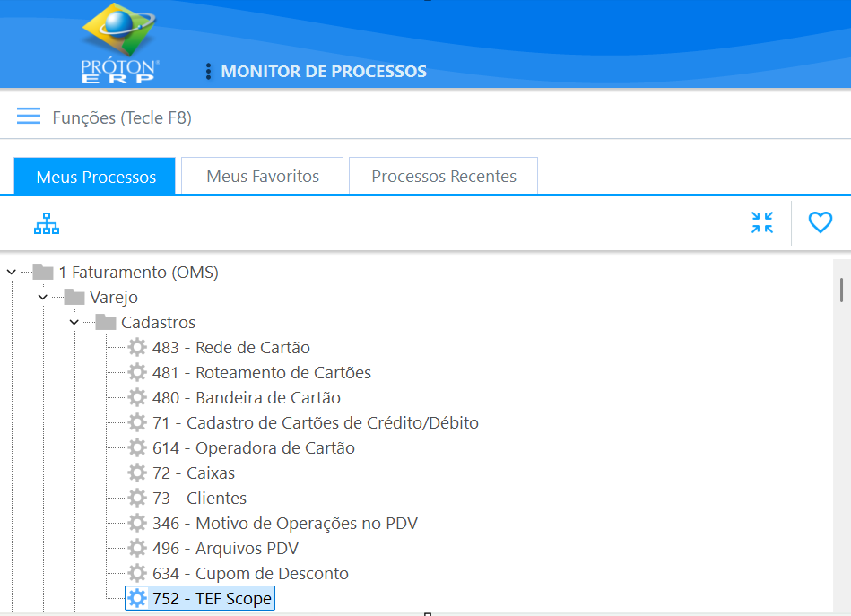Open 752 - TEF Scope process
This screenshot has height=616, width=851.
pos(212,599)
